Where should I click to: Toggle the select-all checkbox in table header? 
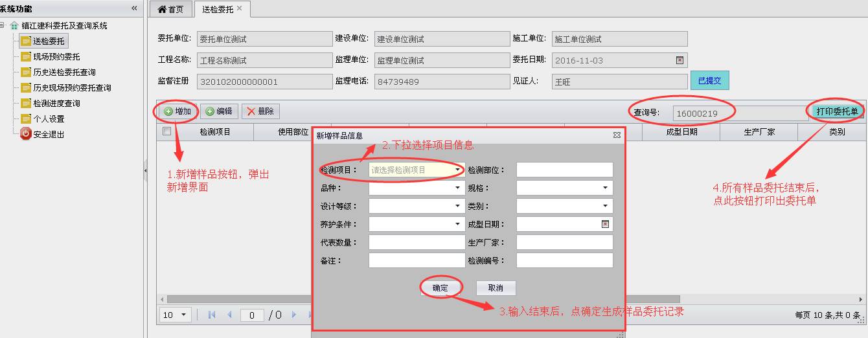(166, 131)
